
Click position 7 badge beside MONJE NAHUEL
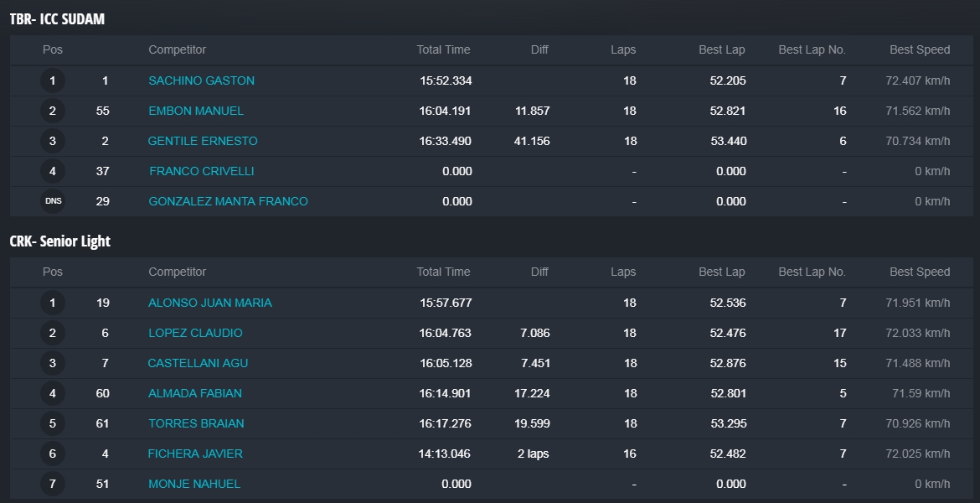click(x=53, y=484)
